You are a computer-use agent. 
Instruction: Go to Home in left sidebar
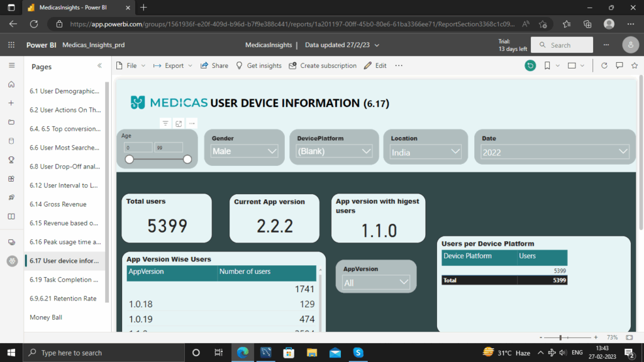[x=11, y=85]
